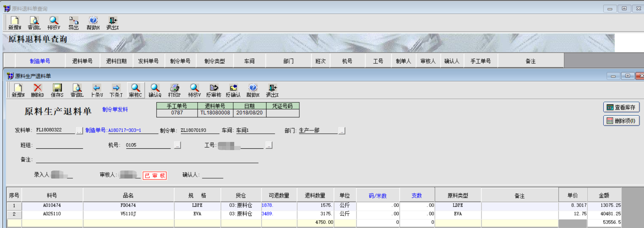Screen dimensions: 644x228
Task: Click 制令类型 column header
Action: 215,61
